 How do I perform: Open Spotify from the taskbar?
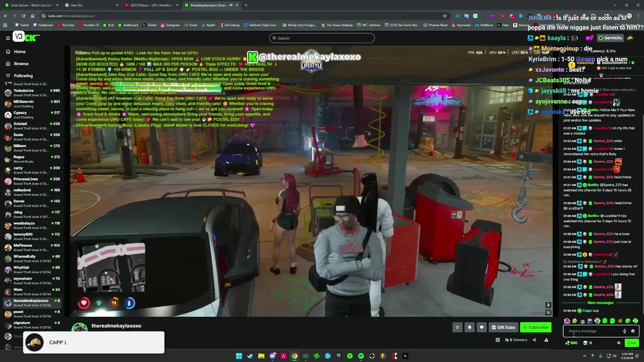click(361, 356)
